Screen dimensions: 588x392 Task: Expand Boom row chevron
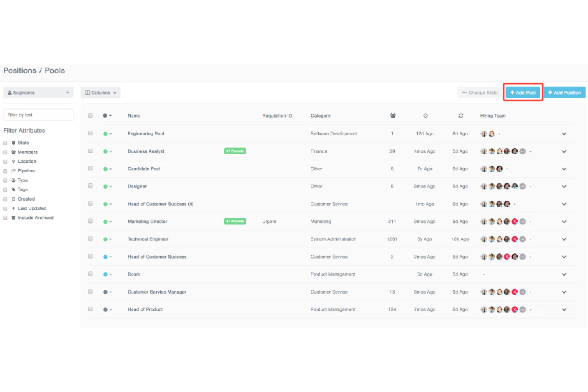564,274
